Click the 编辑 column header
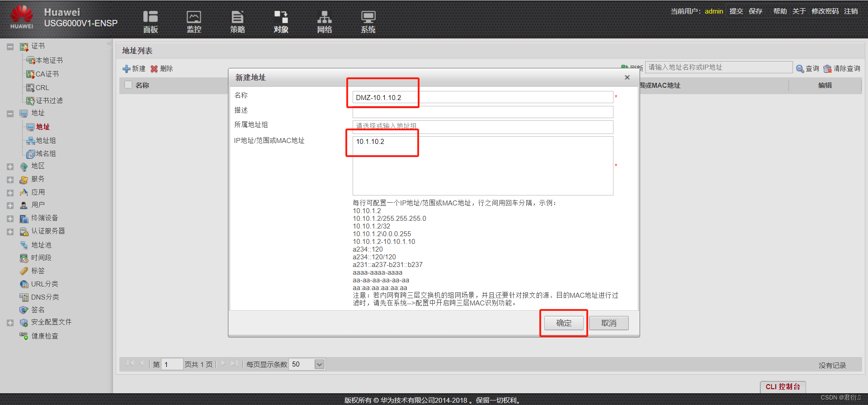This screenshot has height=405, width=868. click(825, 85)
